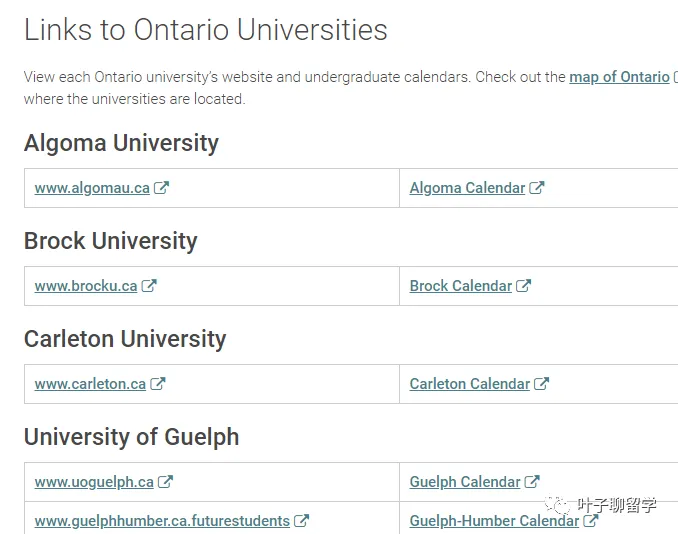
Task: Click external-link icon beside Carleton Calendar
Action: (541, 384)
